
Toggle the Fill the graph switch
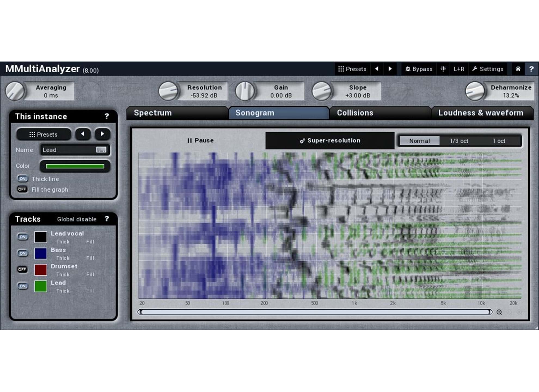(x=22, y=189)
